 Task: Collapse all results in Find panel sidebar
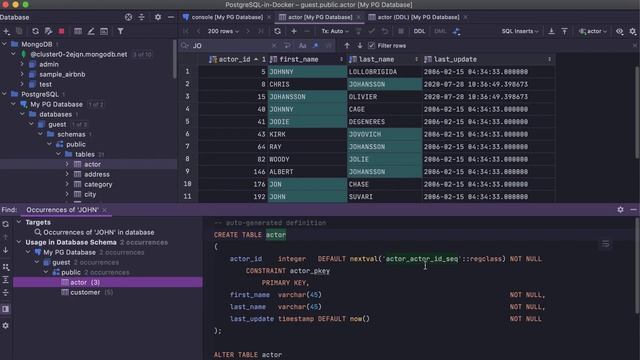[x=5, y=293]
